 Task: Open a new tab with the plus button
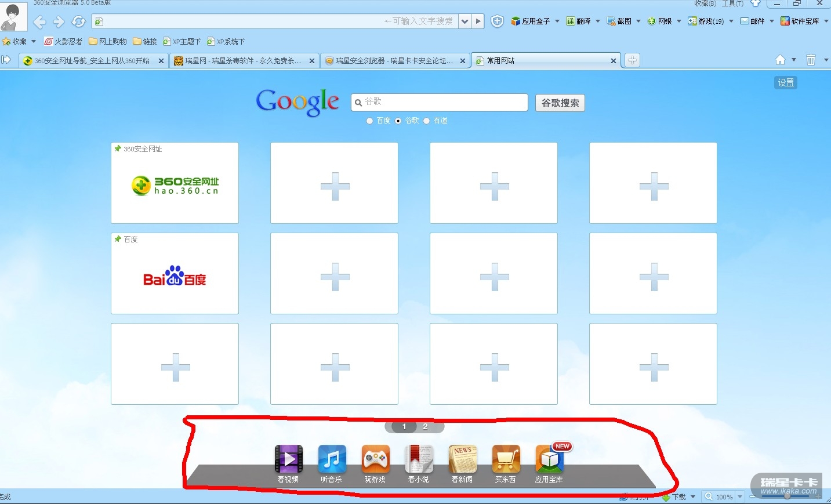tap(632, 60)
